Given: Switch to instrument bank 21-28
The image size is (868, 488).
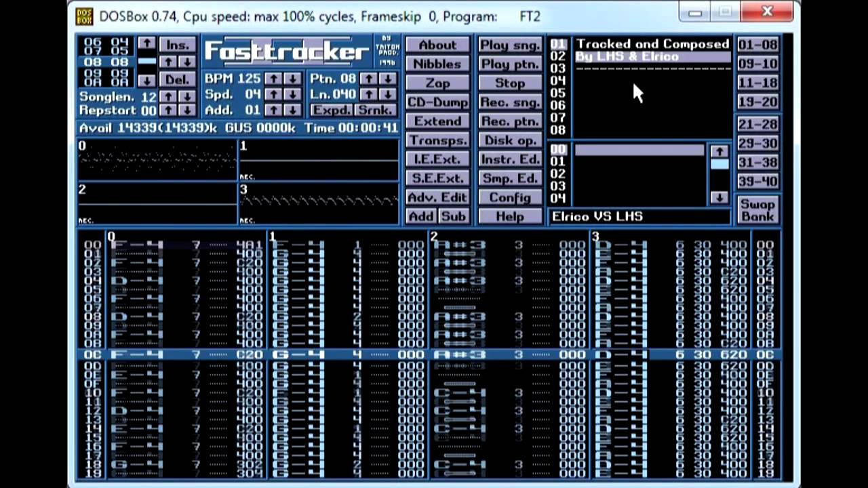Looking at the screenshot, I should (757, 125).
